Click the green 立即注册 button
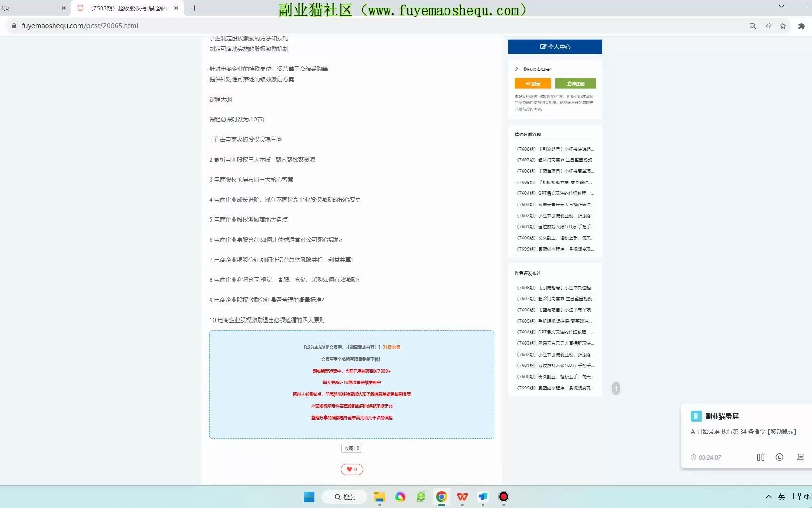Screen dimensions: 812x508 pos(576,83)
